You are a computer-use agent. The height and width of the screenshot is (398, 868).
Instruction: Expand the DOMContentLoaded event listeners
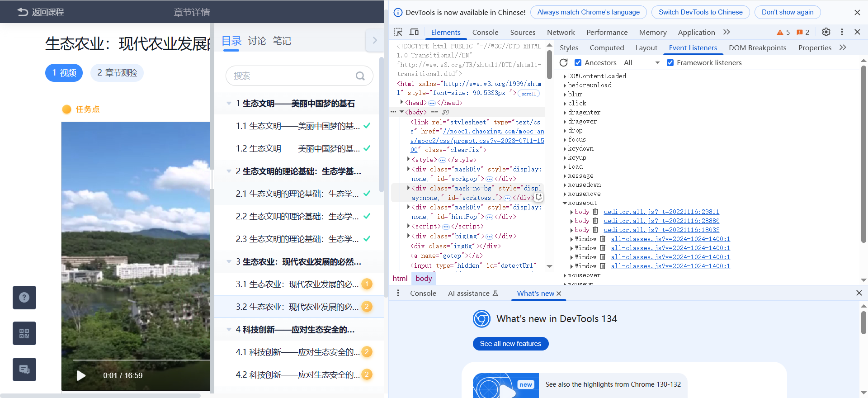point(565,76)
